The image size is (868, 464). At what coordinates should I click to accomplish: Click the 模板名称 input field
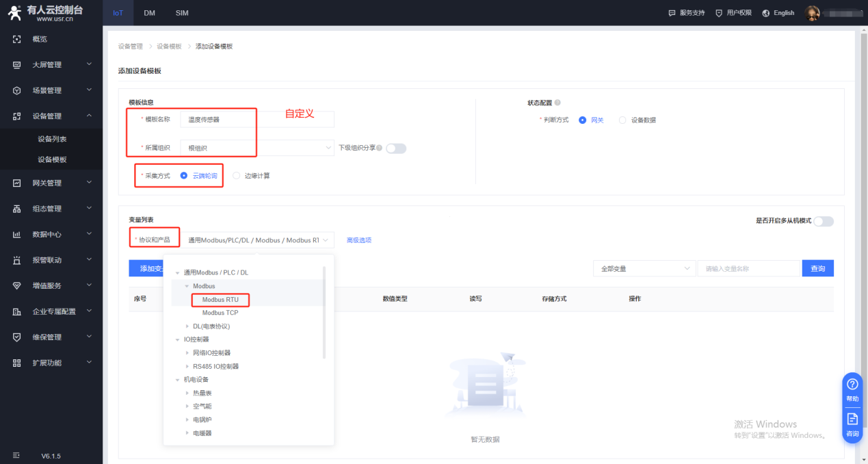pyautogui.click(x=258, y=120)
